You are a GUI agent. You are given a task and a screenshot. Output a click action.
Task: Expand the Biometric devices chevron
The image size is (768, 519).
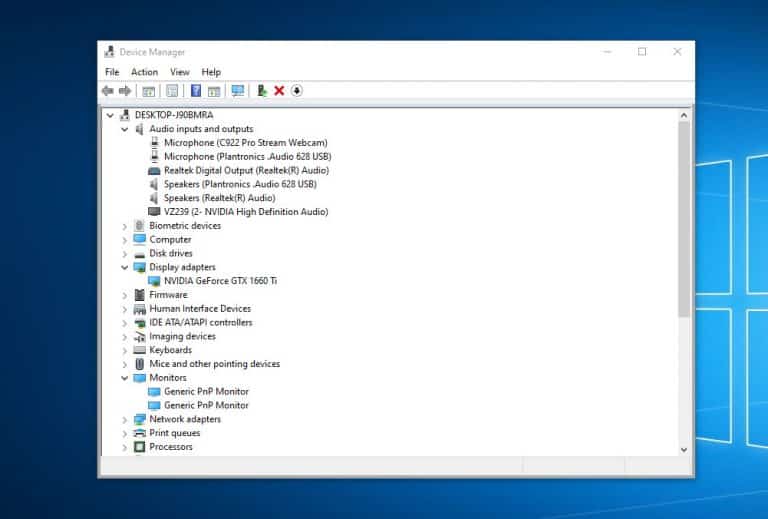tap(124, 226)
